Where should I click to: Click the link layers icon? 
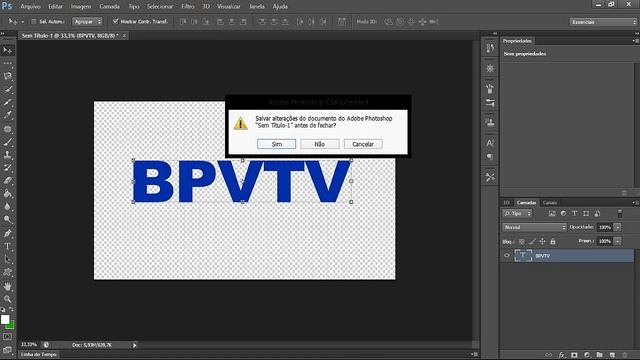tap(549, 355)
